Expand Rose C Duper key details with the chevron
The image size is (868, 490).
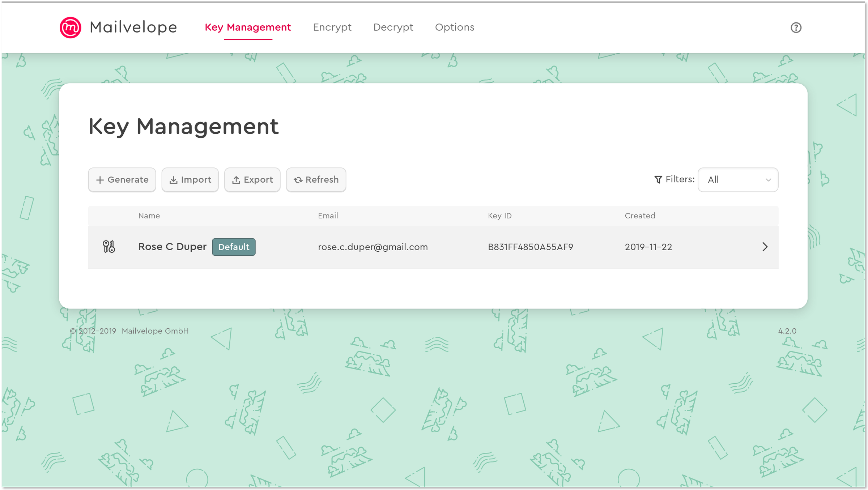pos(765,247)
